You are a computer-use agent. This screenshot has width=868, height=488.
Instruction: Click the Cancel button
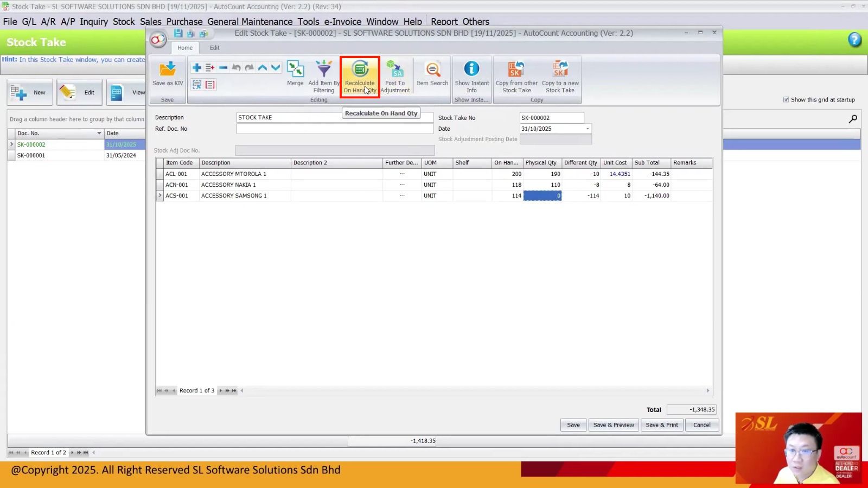point(702,425)
